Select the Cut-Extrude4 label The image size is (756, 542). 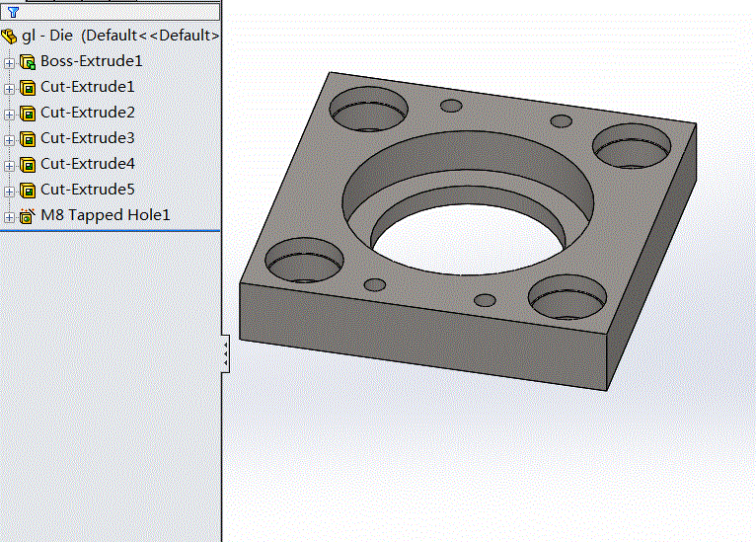click(x=87, y=164)
